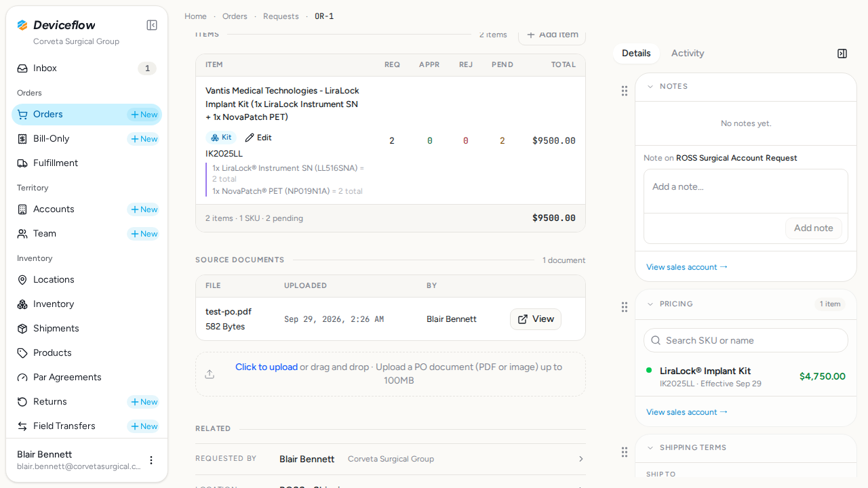This screenshot has height=488, width=868.
Task: Follow the View sales account link under Notes
Action: (x=687, y=267)
